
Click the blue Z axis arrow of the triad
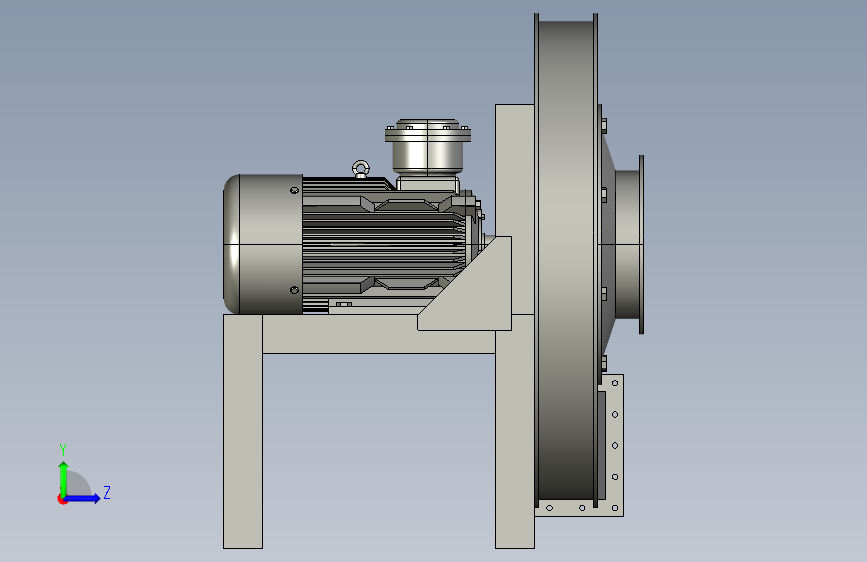(83, 498)
